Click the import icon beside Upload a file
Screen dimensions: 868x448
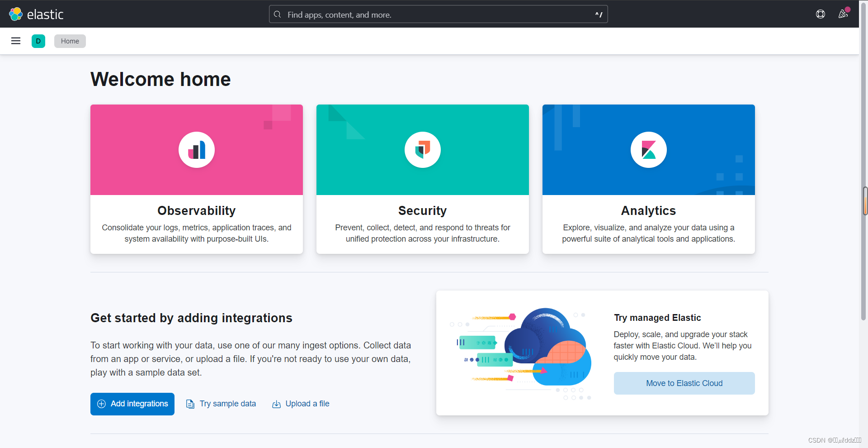276,404
